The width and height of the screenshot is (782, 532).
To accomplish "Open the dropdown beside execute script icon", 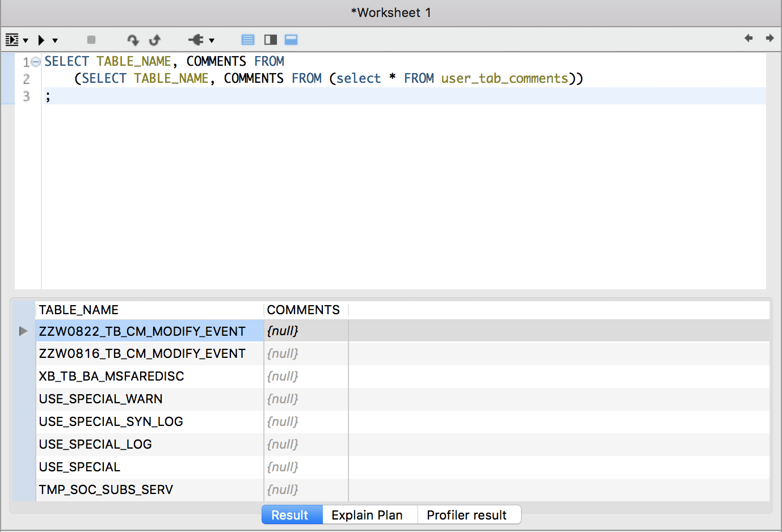I will [x=26, y=40].
